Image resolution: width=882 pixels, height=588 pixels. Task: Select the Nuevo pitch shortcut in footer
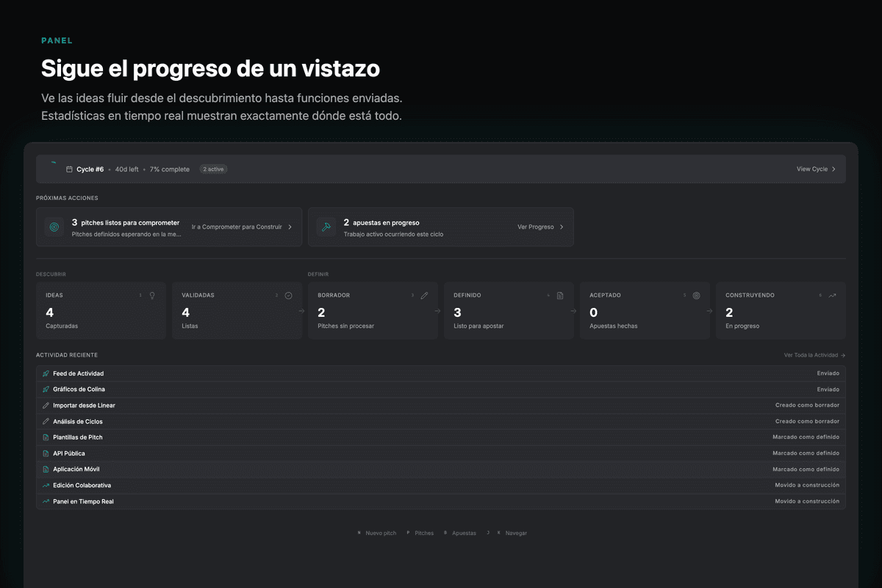(380, 533)
